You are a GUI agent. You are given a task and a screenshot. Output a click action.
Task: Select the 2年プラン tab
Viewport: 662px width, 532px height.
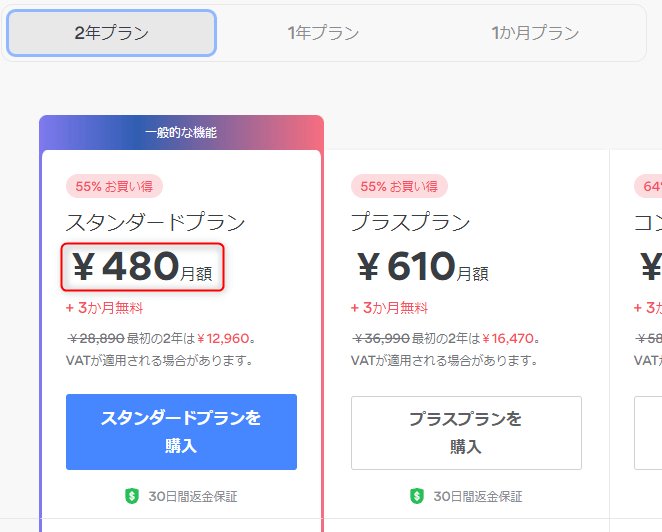tap(111, 33)
